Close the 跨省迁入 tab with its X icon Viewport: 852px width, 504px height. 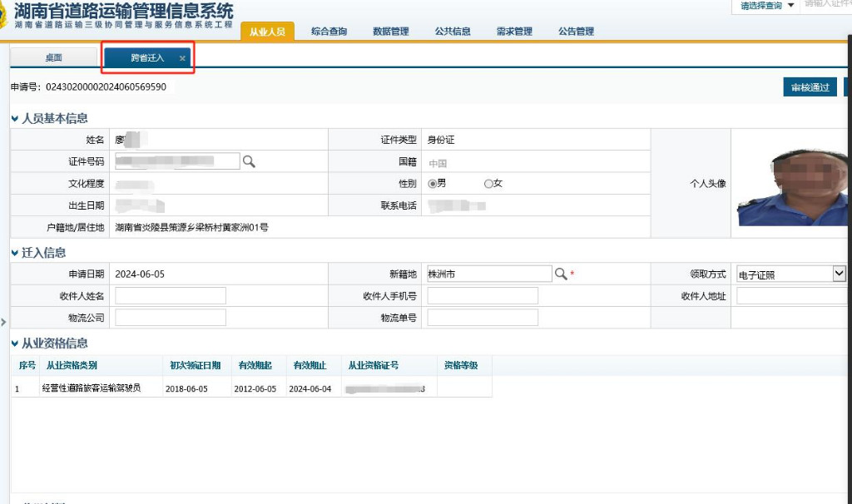tap(182, 58)
